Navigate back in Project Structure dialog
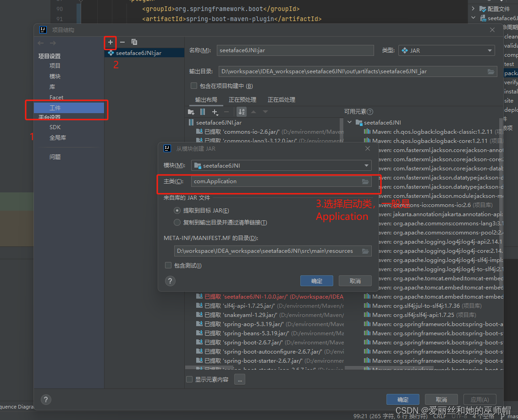Screen dimensions: 518x420 click(x=41, y=43)
